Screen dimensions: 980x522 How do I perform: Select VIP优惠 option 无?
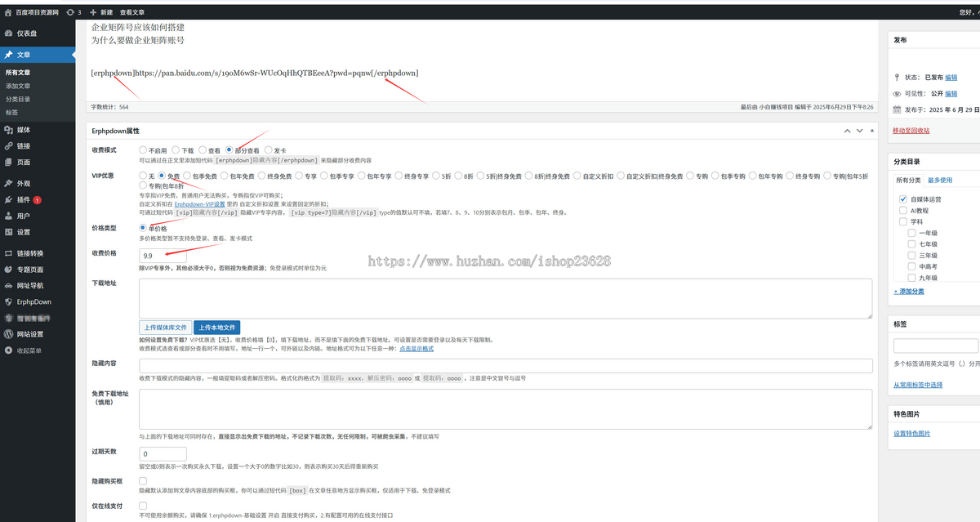pyautogui.click(x=143, y=176)
